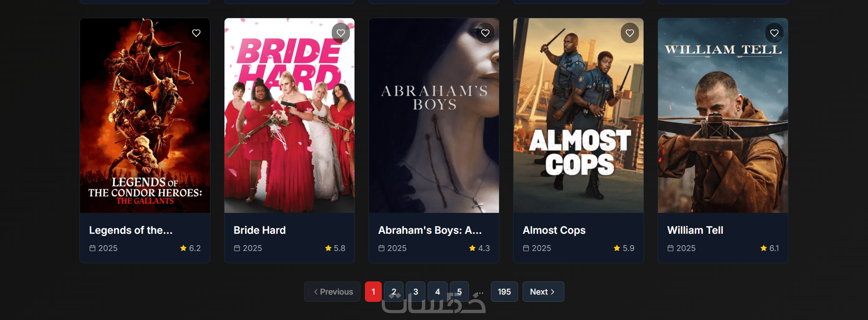Open Legends of the Condor Heroes poster
The height and width of the screenshot is (320, 868).
[145, 116]
